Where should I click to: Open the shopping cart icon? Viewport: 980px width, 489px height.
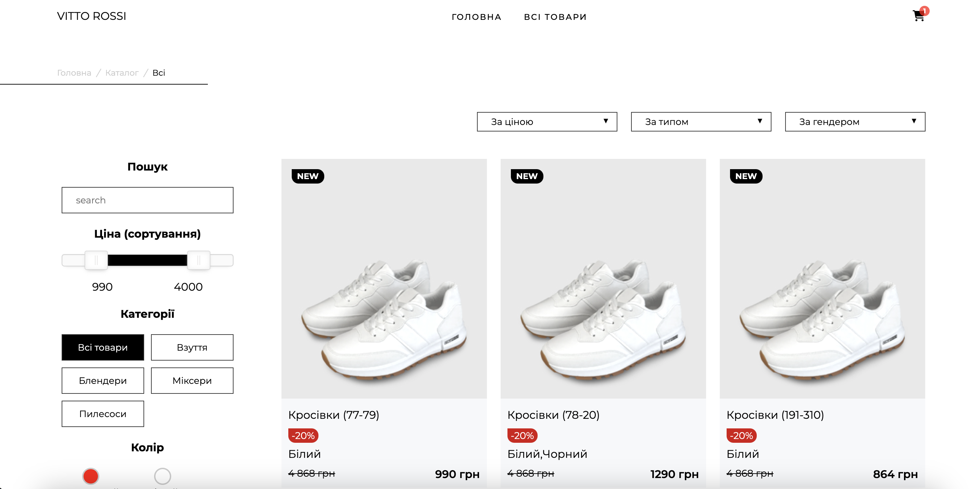click(918, 16)
